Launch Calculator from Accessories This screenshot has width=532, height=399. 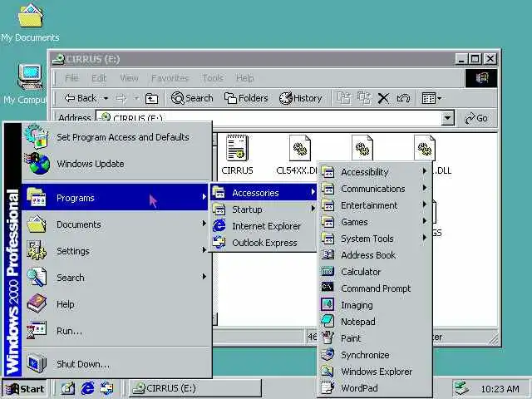tap(375, 272)
